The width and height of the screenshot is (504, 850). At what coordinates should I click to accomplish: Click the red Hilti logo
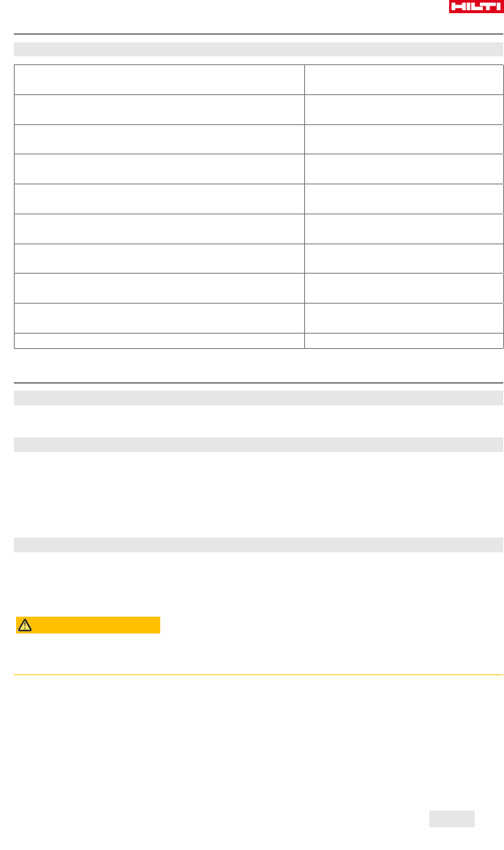click(475, 7)
